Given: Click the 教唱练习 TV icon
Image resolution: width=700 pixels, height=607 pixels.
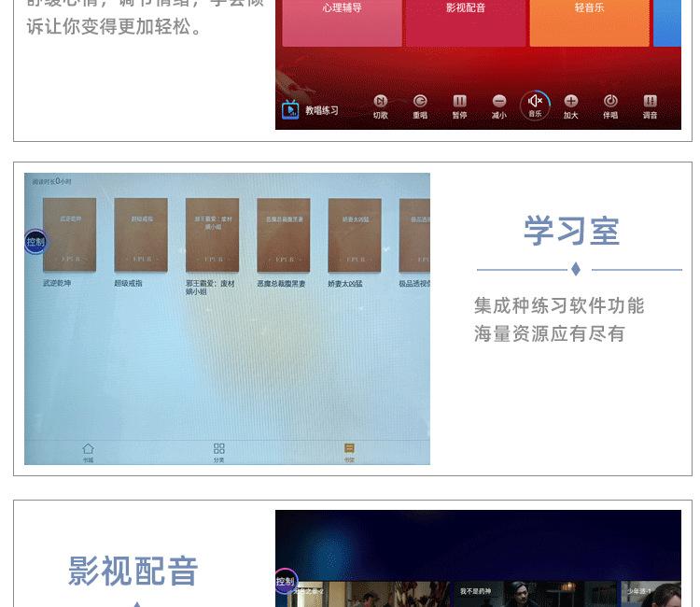Looking at the screenshot, I should coord(290,109).
